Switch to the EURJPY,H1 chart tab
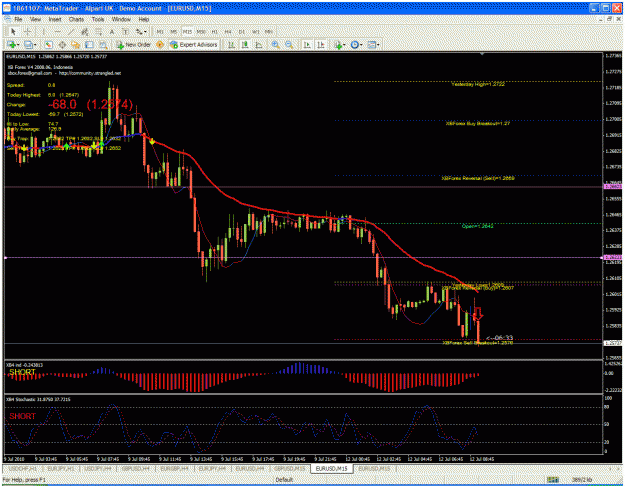The width and height of the screenshot is (625, 486). point(60,469)
